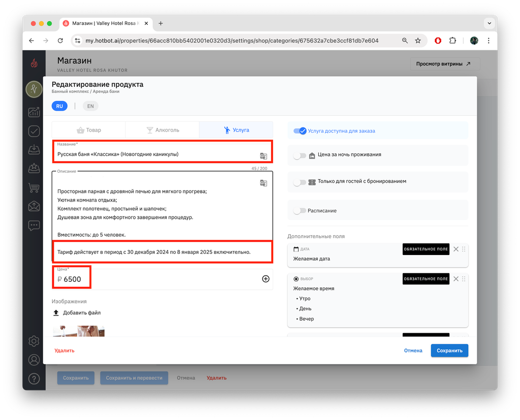Click the День option text
The image size is (520, 420).
(305, 309)
